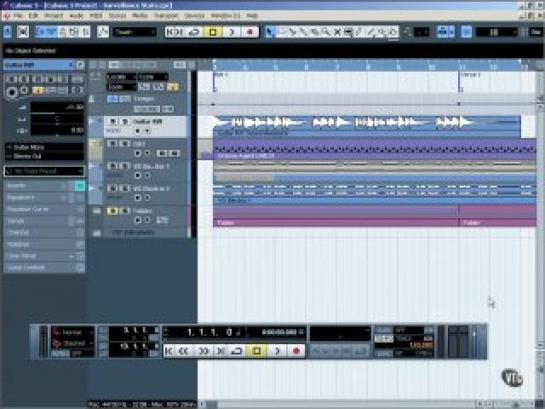
Task: Click the round record enable in Inspector
Action: pyautogui.click(x=12, y=92)
